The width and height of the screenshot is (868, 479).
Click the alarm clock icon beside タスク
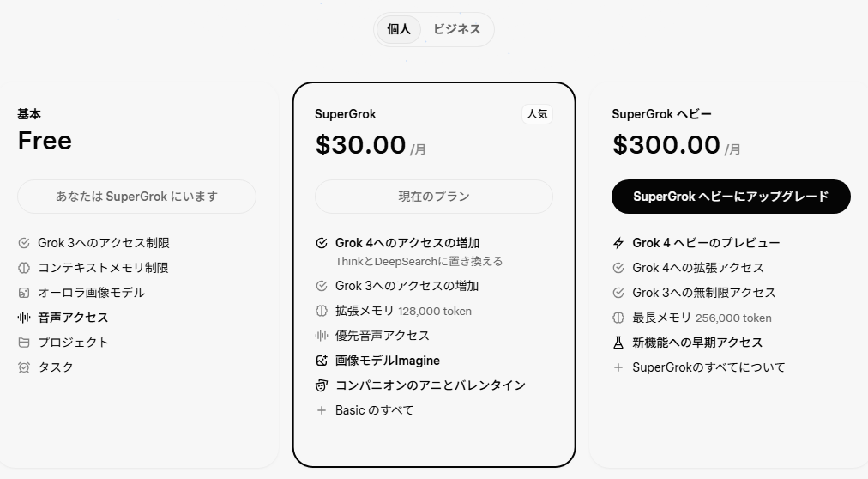pyautogui.click(x=24, y=367)
